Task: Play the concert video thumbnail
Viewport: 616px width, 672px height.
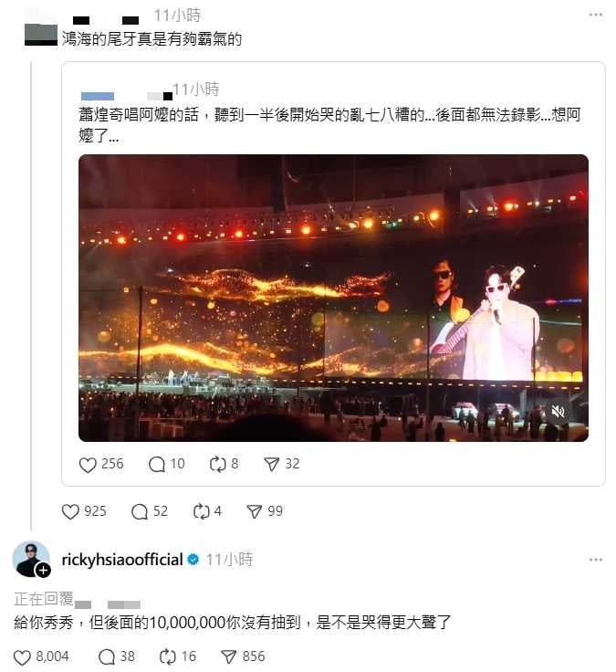Action: pyautogui.click(x=333, y=298)
